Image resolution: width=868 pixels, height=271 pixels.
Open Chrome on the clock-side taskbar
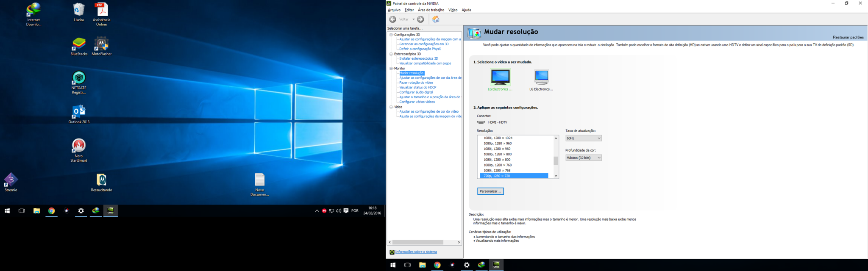tap(52, 211)
